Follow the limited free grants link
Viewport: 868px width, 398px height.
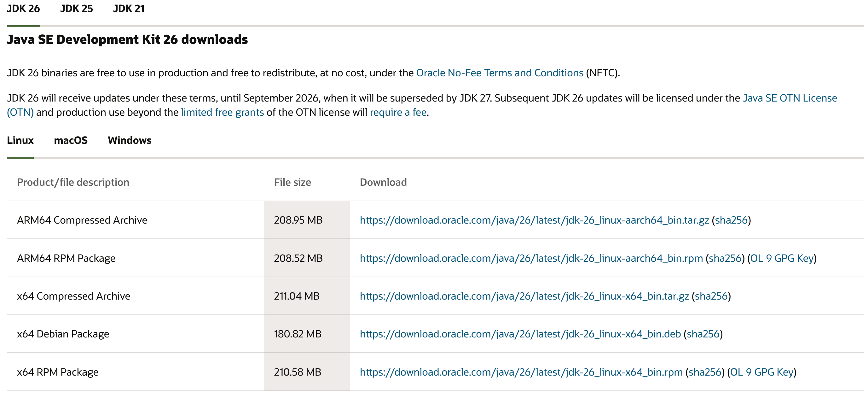coord(223,112)
